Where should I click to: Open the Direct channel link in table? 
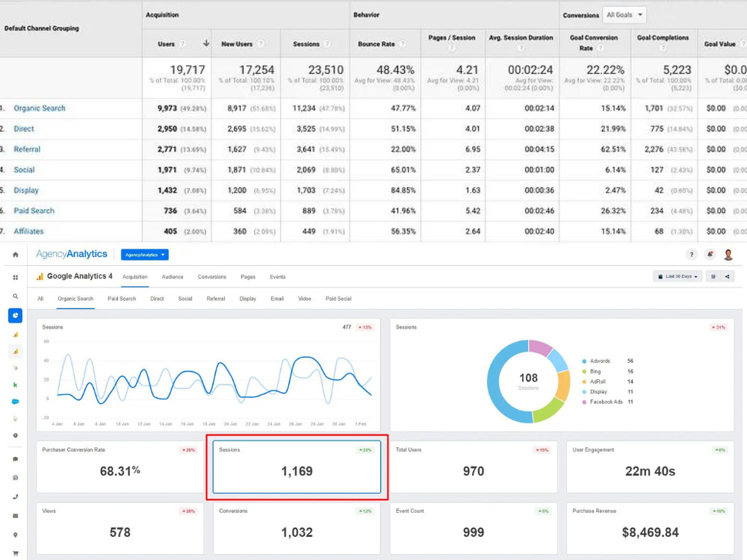[24, 128]
